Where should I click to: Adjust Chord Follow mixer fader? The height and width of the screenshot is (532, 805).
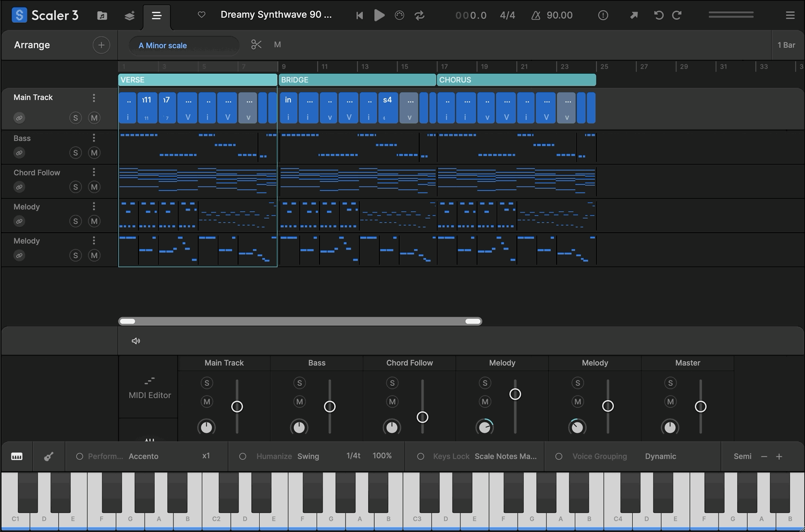[422, 417]
